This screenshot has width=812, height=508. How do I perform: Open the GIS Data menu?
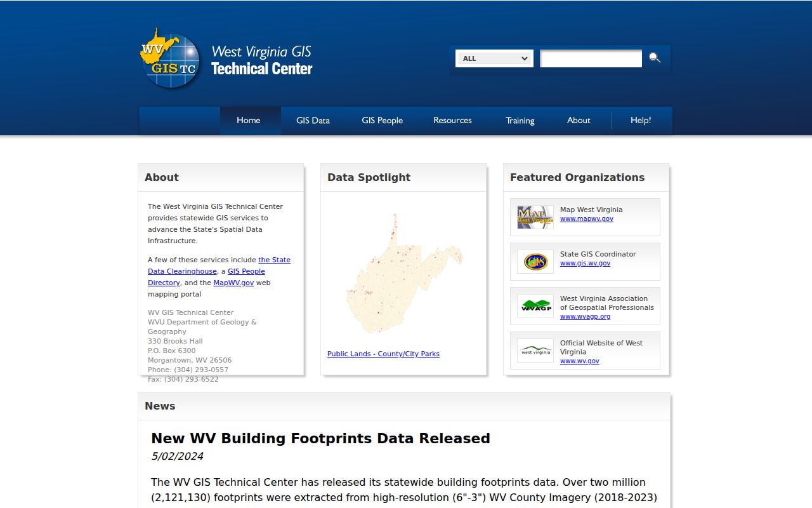[313, 120]
